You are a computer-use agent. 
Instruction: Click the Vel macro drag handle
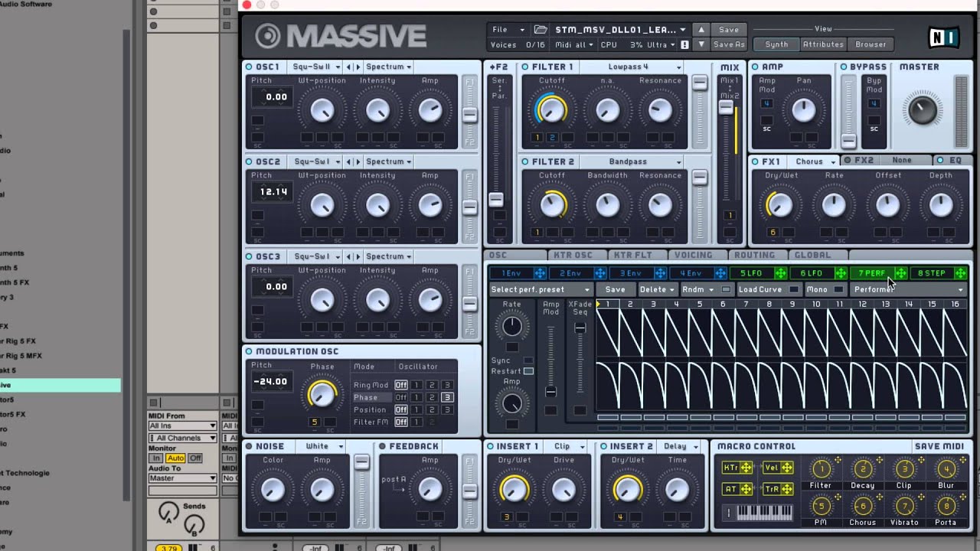[786, 468]
